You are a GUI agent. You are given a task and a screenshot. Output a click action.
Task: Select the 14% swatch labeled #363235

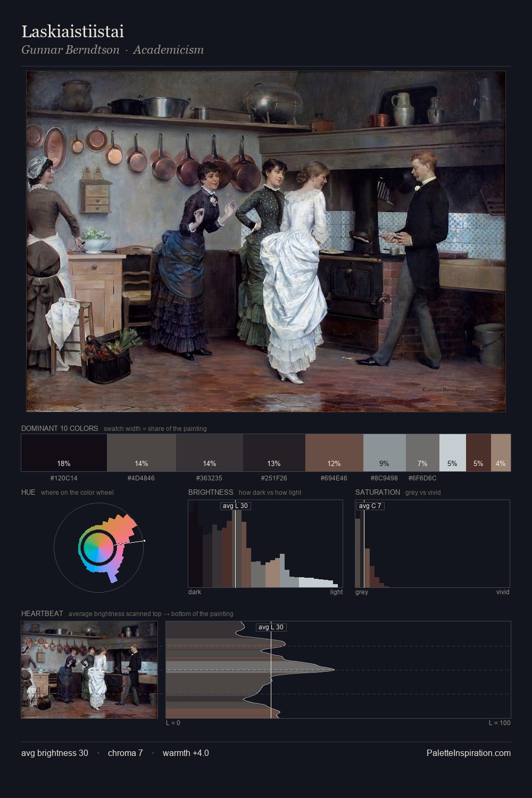[210, 453]
